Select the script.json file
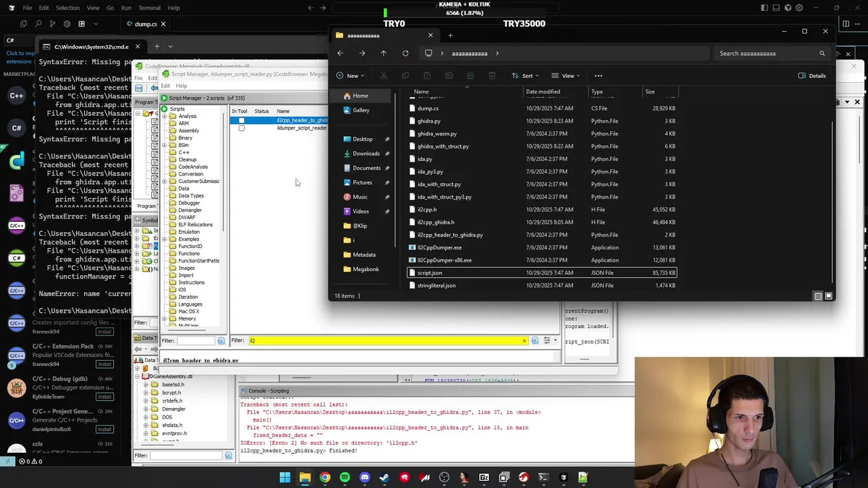Image resolution: width=868 pixels, height=488 pixels. pyautogui.click(x=541, y=272)
